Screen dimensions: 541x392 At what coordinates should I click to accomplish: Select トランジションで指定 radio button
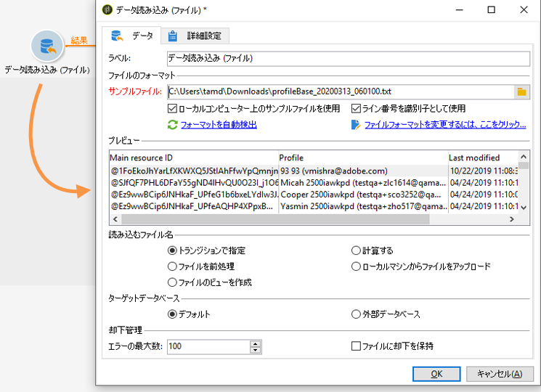click(x=172, y=250)
